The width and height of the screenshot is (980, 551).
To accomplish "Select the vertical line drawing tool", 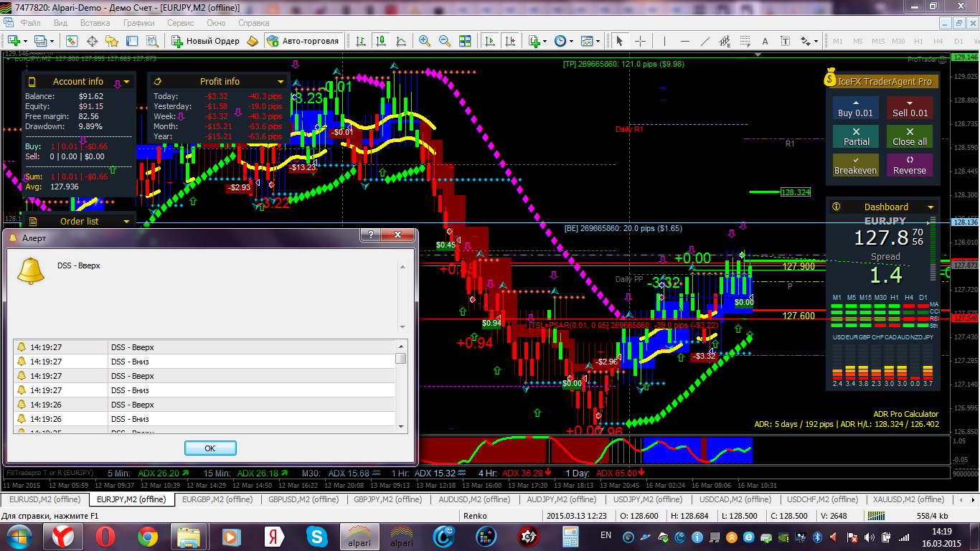I will click(664, 41).
